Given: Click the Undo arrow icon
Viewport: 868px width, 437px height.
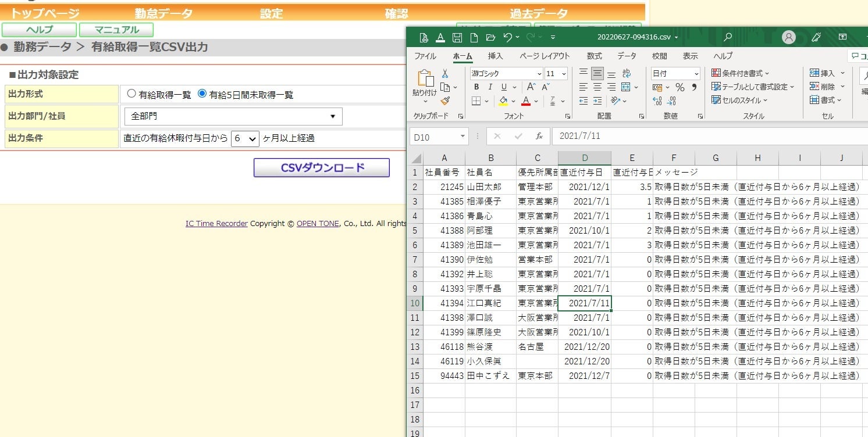Looking at the screenshot, I should pos(507,38).
